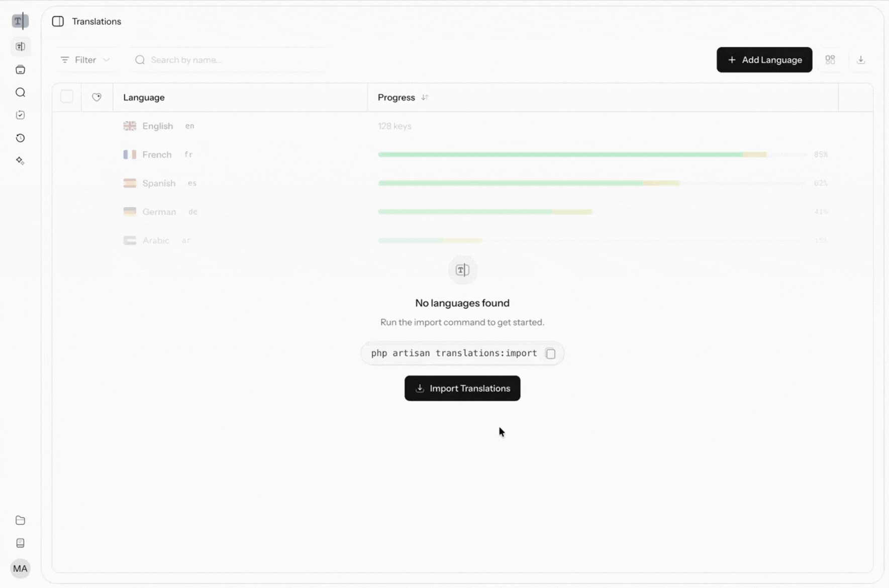Switch to grid view icon
This screenshot has width=889, height=588.
click(x=830, y=60)
